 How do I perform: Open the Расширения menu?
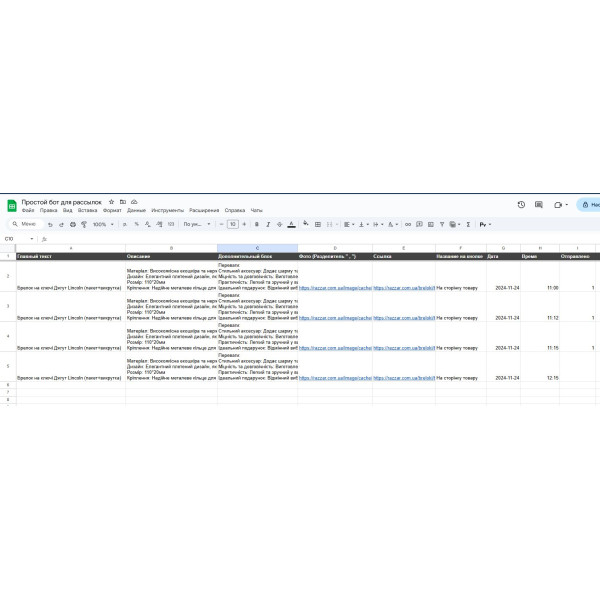tap(204, 210)
